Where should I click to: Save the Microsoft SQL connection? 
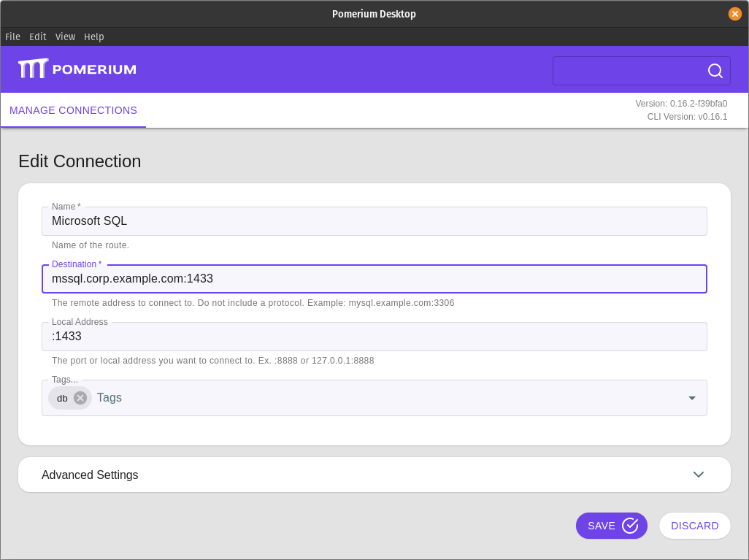click(612, 525)
